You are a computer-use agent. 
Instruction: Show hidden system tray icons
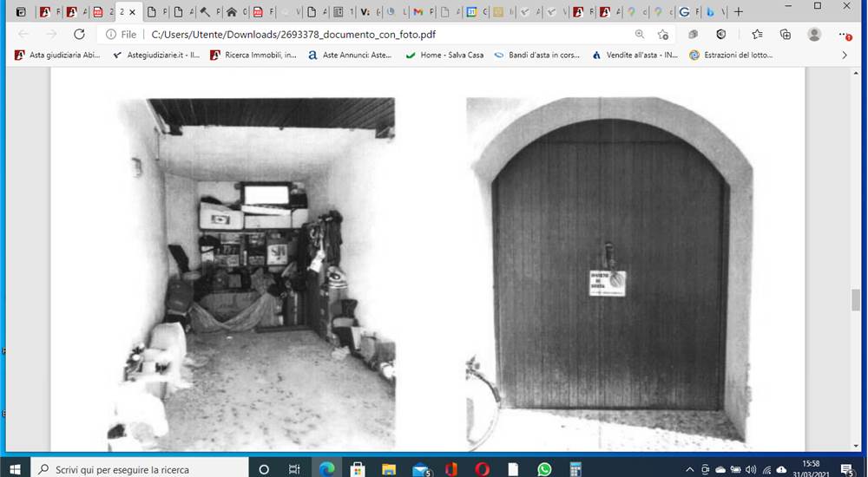689,470
